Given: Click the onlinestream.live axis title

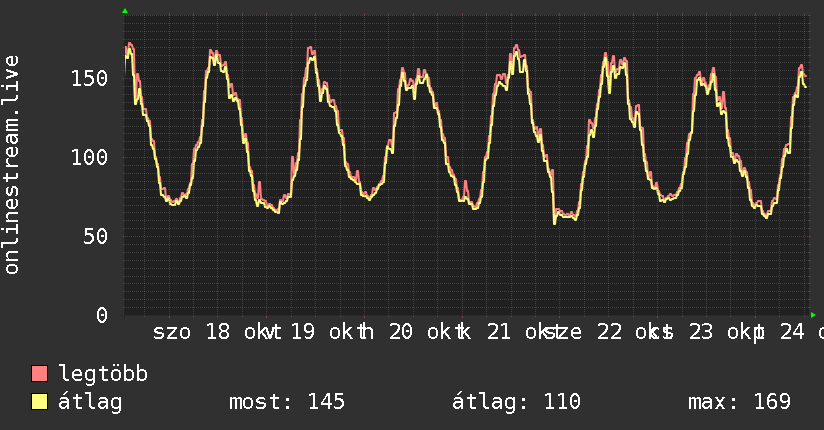Looking at the screenshot, I should [x=12, y=165].
